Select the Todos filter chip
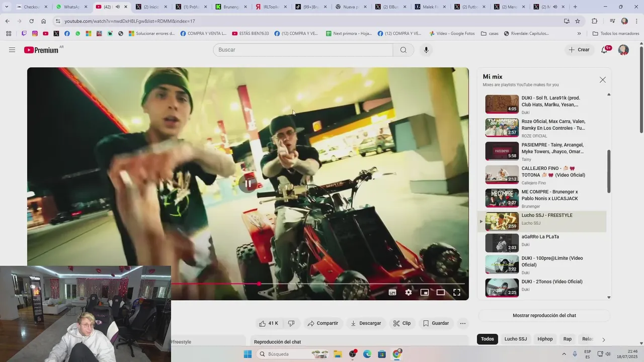Viewport: 644px width, 362px height. [x=488, y=339]
